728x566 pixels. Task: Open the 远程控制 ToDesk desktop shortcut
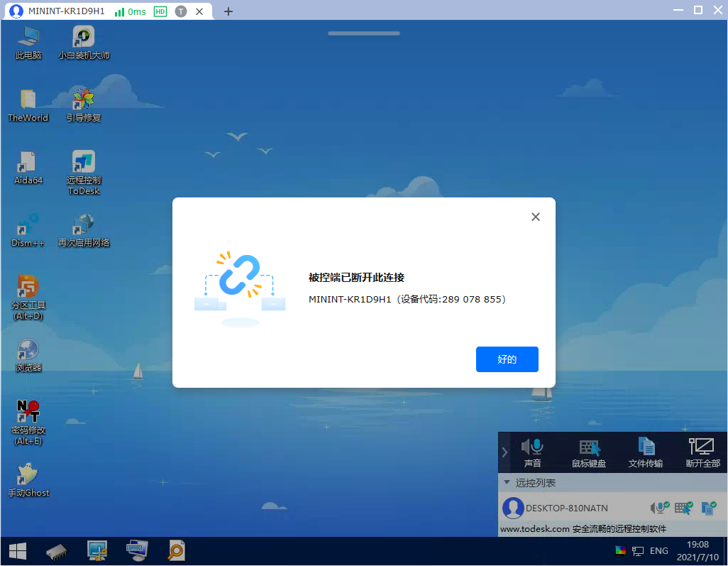point(84,172)
